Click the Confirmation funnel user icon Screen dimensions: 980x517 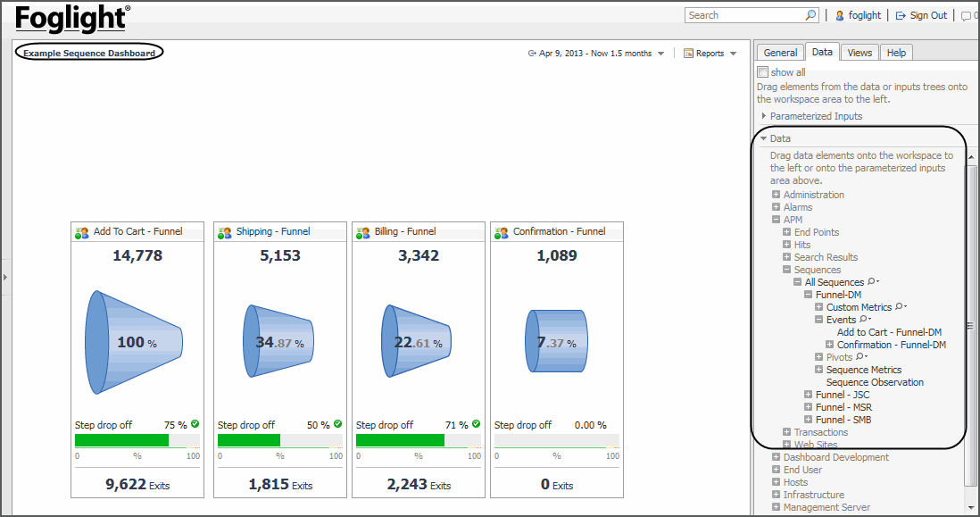(502, 232)
